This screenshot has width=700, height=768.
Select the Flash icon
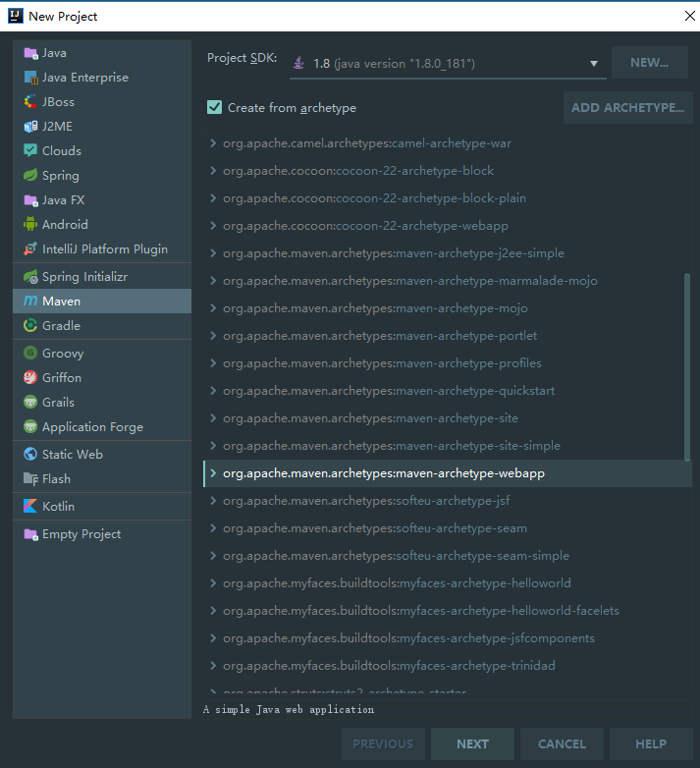(30, 478)
